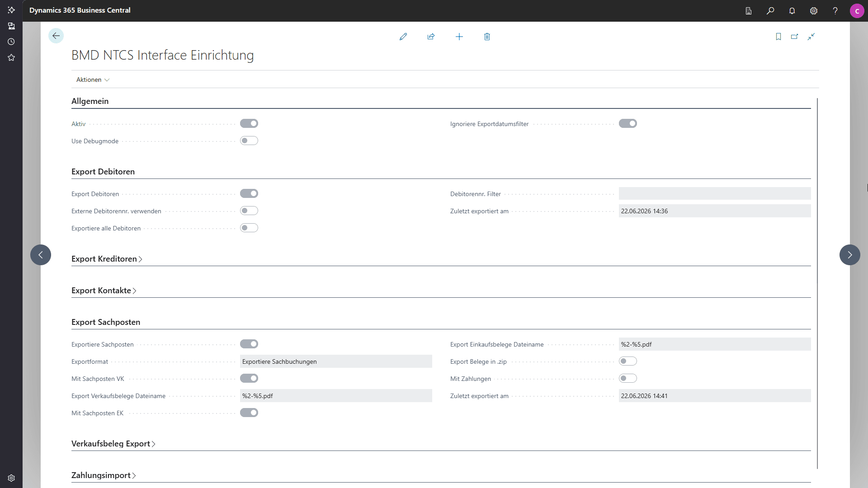Viewport: 868px width, 488px height.
Task: Click the bookmark icon
Action: tap(778, 37)
